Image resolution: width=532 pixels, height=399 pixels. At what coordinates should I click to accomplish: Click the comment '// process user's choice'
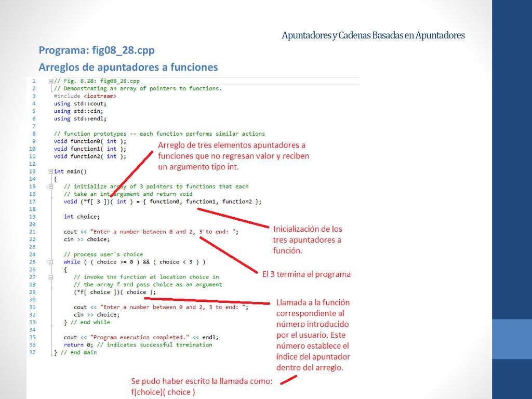click(103, 255)
